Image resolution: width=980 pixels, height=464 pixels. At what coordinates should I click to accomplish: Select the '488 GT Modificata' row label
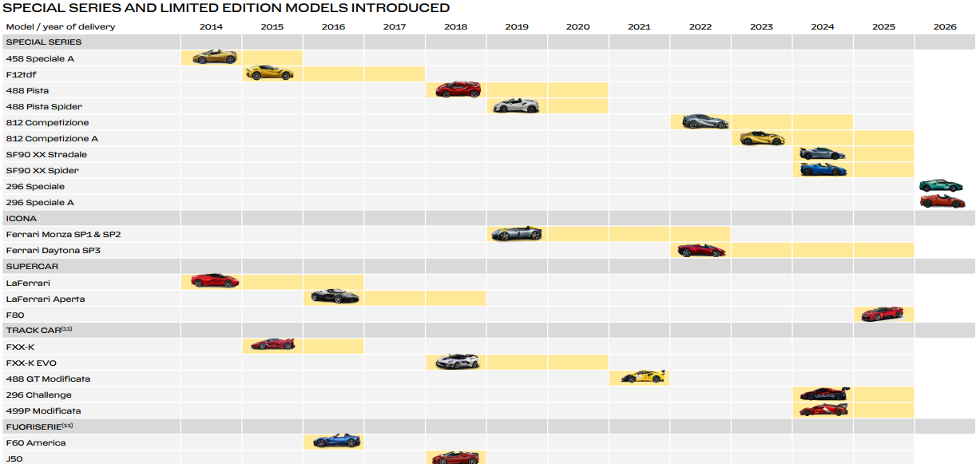click(48, 379)
